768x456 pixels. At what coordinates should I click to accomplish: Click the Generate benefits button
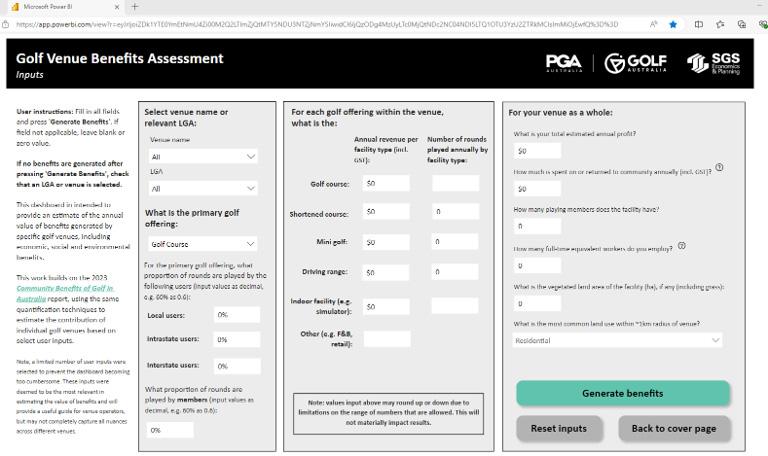(x=623, y=393)
